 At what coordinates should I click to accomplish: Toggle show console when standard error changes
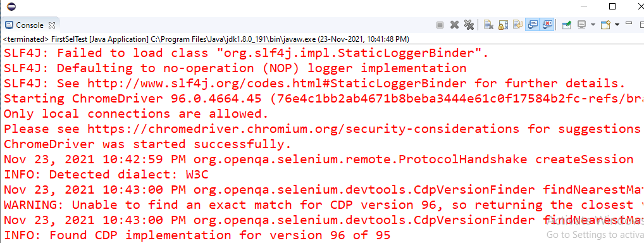click(547, 25)
